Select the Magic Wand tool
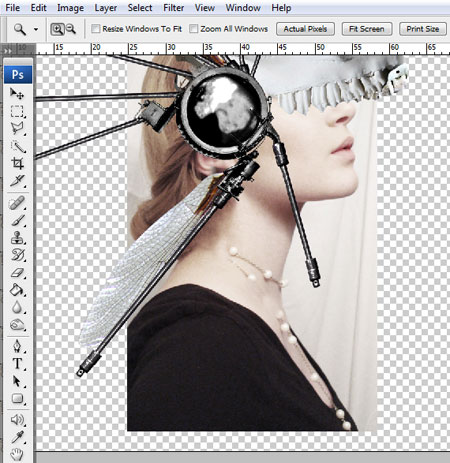This screenshot has height=463, width=450. [17, 146]
